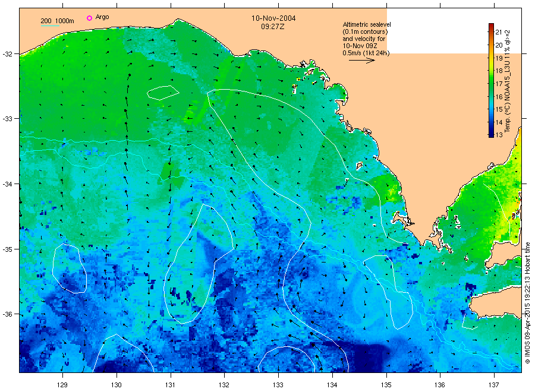Click the 10-Nov-2004 date label
The height and width of the screenshot is (392, 535).
(x=273, y=18)
